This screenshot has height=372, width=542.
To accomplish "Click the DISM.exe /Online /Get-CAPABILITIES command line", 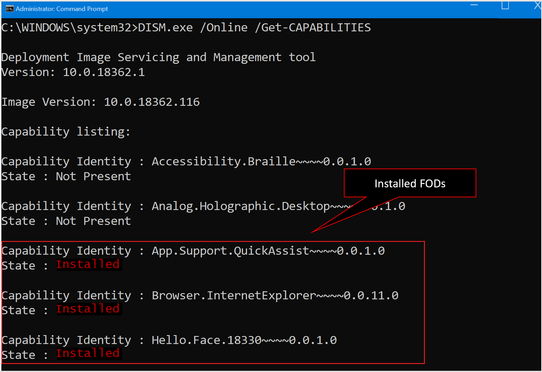I will (x=186, y=28).
